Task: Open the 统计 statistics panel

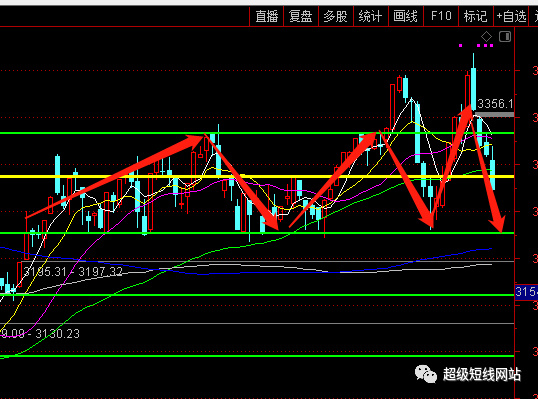Action: tap(371, 16)
